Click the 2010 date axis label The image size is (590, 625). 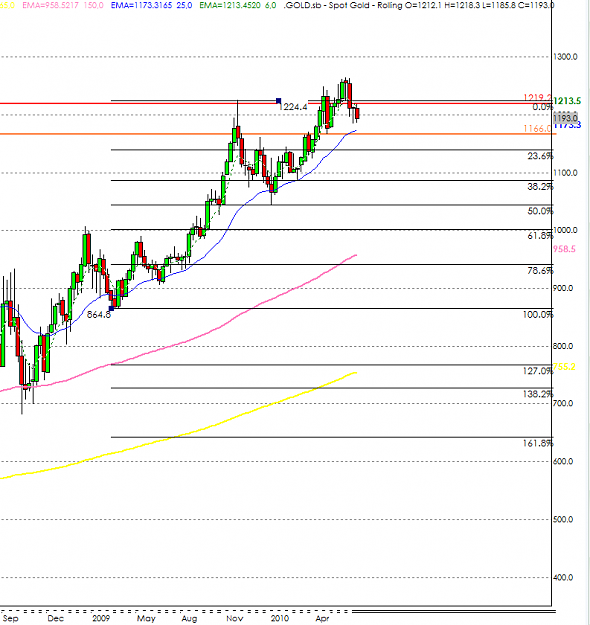(x=279, y=618)
